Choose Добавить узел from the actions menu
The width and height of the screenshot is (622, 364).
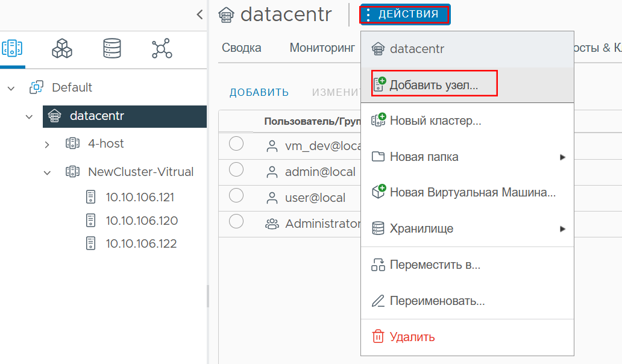[x=467, y=85]
